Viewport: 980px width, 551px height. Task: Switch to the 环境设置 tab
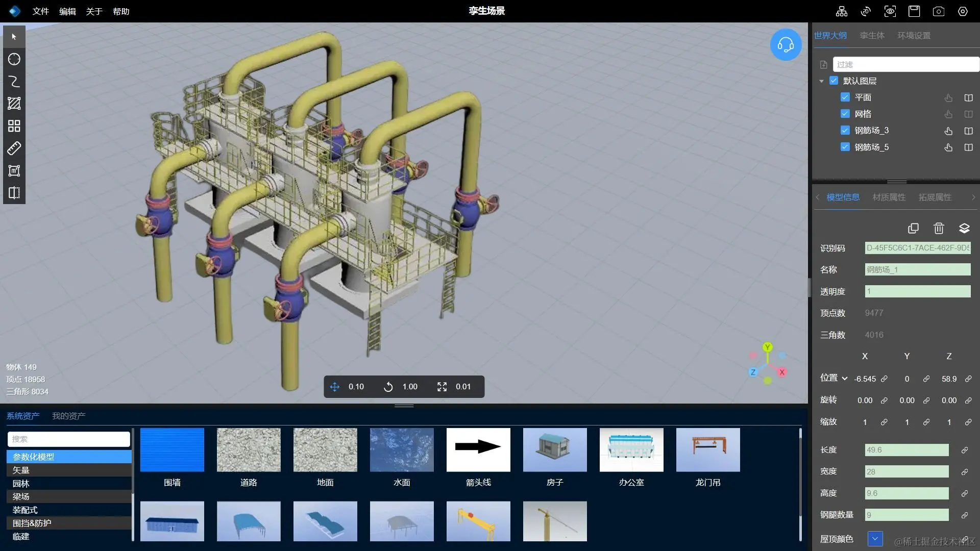click(x=914, y=36)
